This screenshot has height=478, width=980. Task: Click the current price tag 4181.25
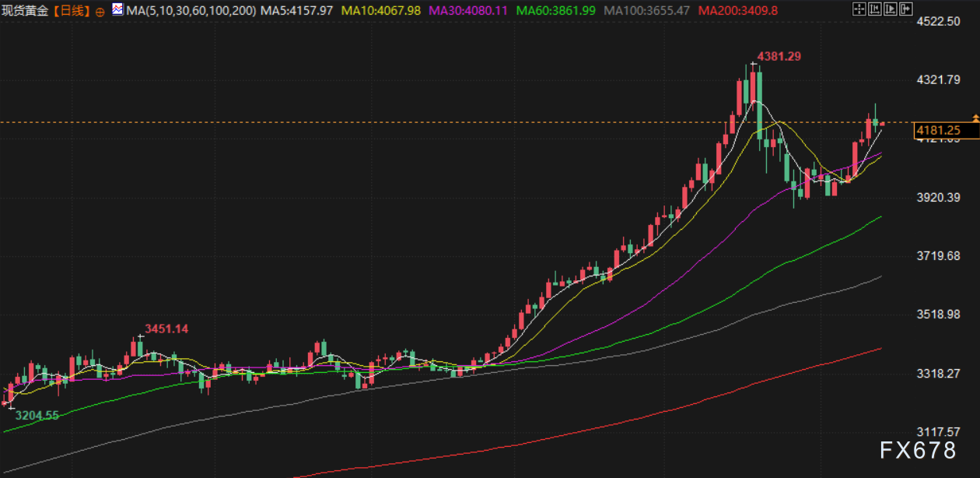coord(938,130)
